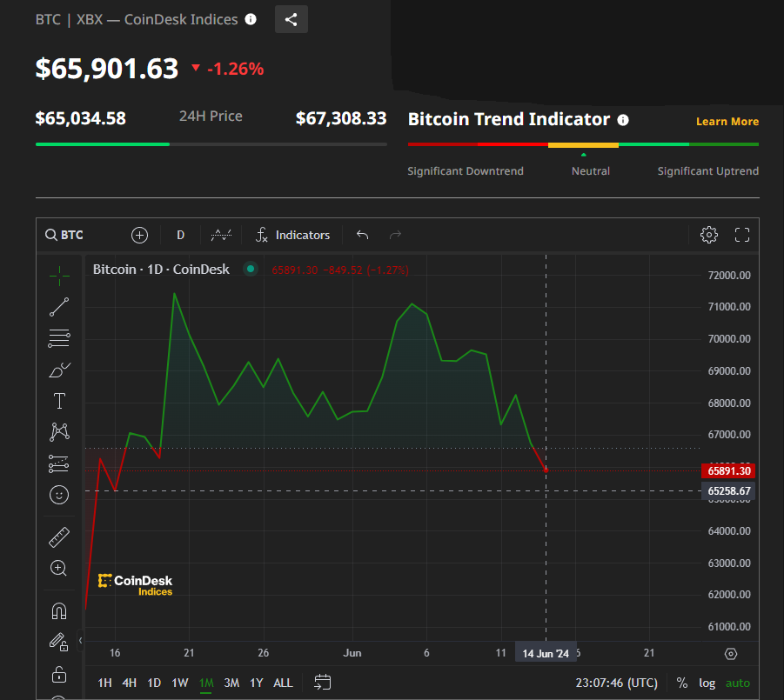Select the text annotation tool

pos(59,401)
